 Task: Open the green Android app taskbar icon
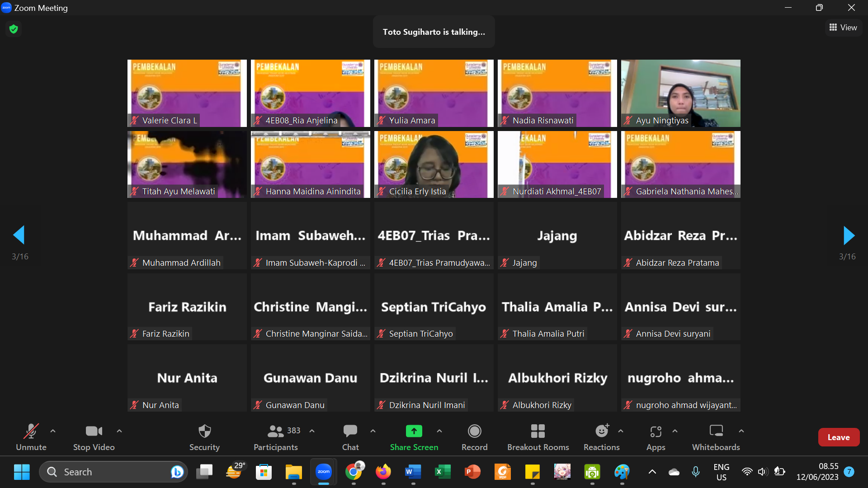click(x=592, y=472)
